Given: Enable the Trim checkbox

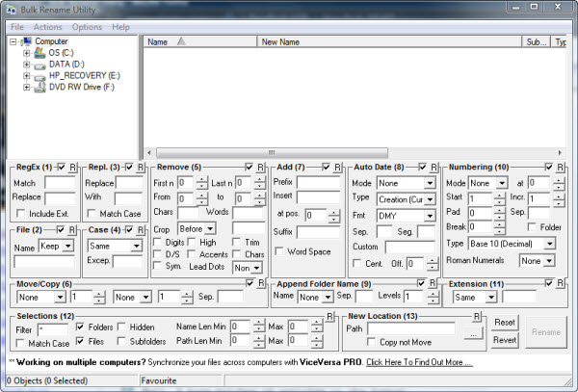Looking at the screenshot, I should [237, 243].
